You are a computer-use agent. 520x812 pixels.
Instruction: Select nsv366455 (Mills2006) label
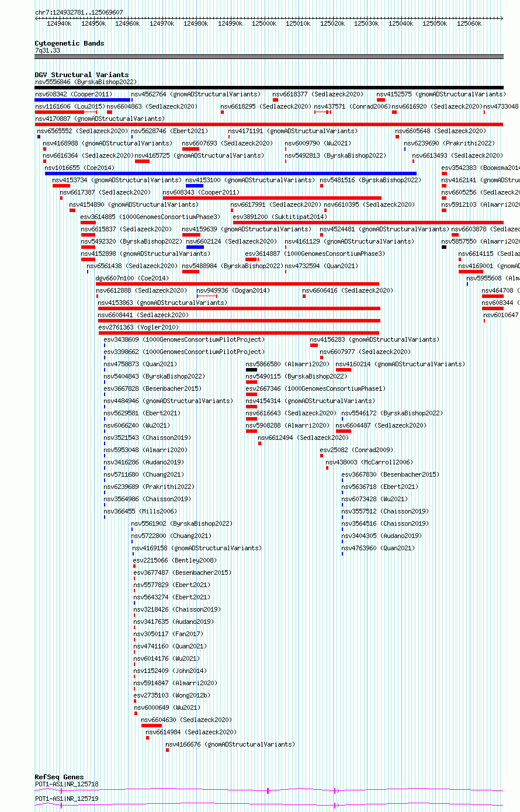click(140, 512)
